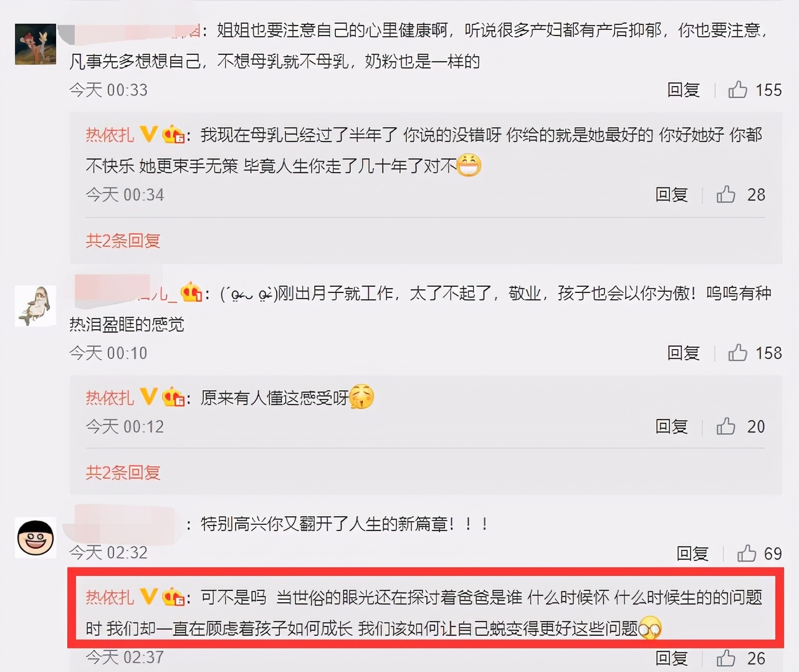Like the comment posted at 02:32
799x672 pixels.
[x=746, y=553]
